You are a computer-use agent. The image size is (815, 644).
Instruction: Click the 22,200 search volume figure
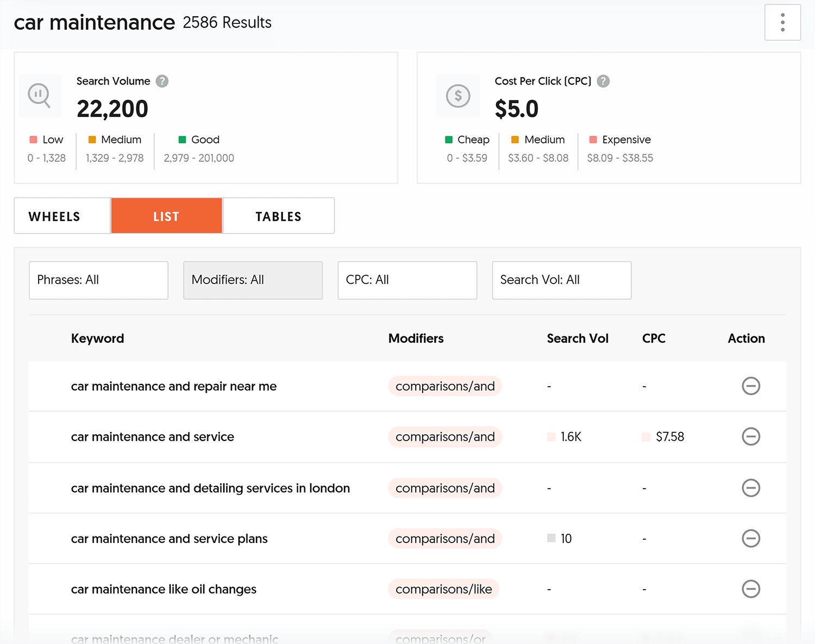coord(112,109)
